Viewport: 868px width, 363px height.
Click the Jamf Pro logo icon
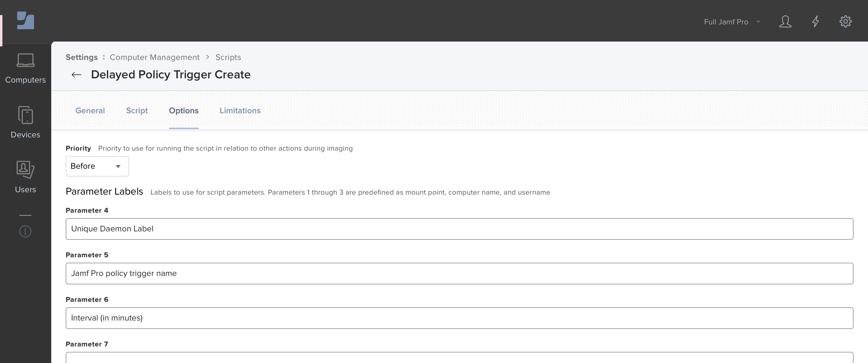pos(25,20)
